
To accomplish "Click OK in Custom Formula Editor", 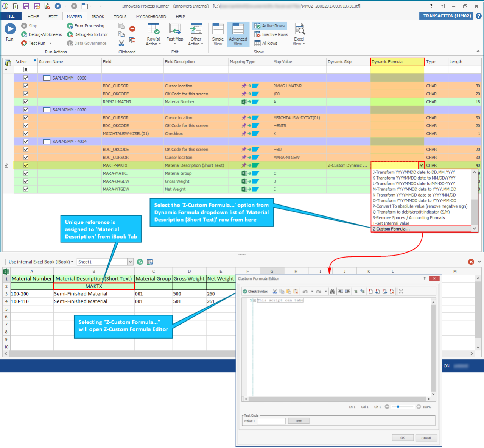I will click(x=402, y=438).
